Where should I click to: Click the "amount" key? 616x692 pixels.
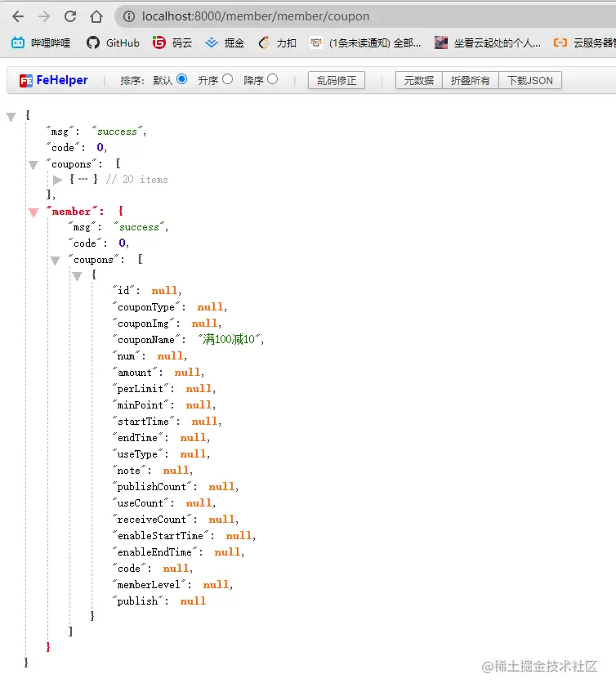[x=135, y=373]
